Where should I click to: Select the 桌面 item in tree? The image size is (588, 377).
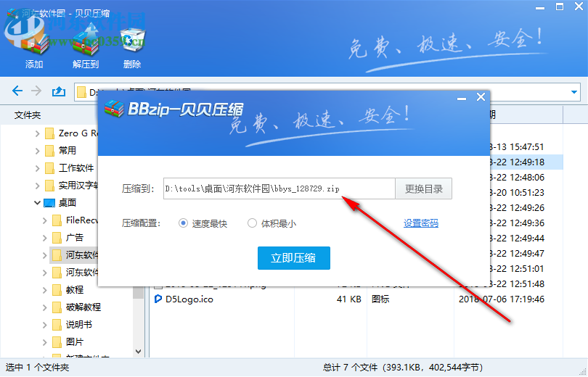(68, 202)
